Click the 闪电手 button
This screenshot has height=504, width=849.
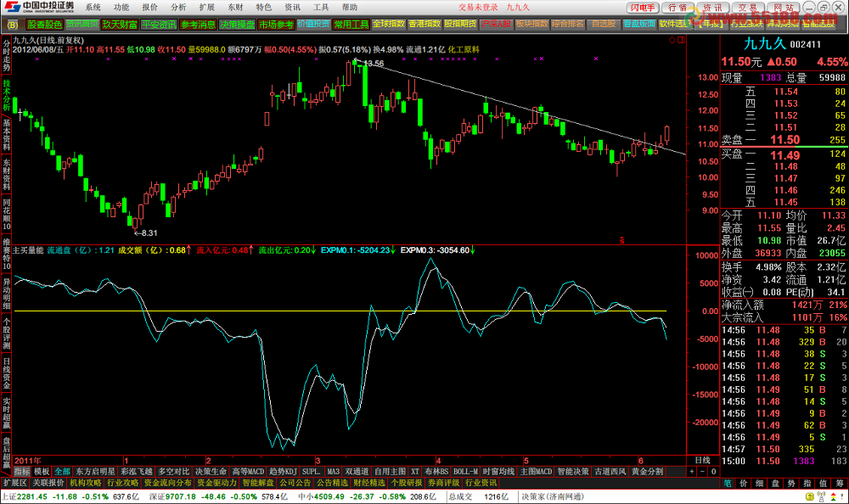click(x=643, y=8)
